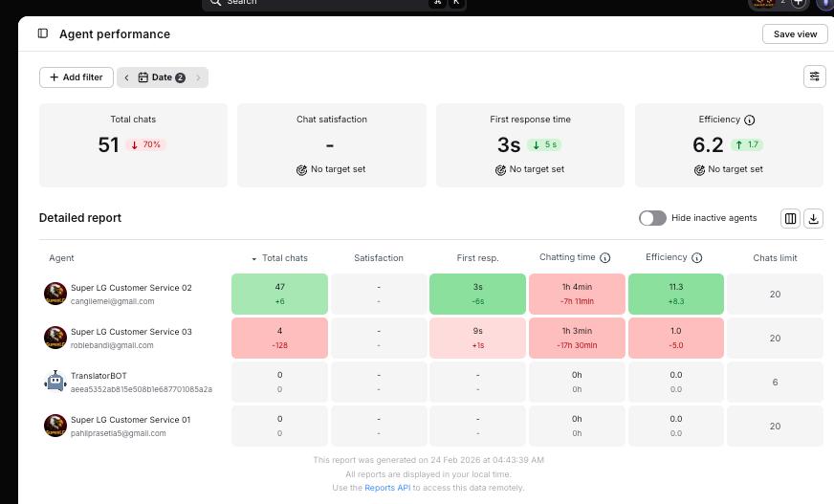Go to next date range

198,77
